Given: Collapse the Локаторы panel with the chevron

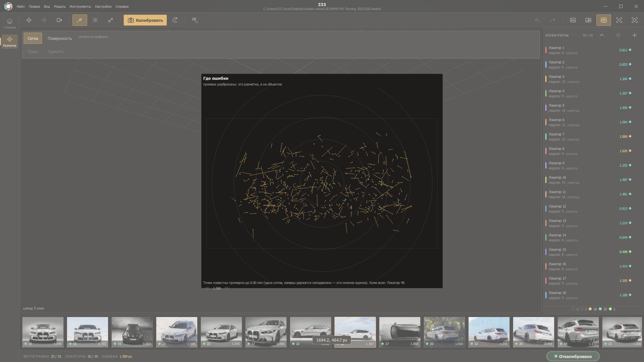Looking at the screenshot, I should 602,35.
